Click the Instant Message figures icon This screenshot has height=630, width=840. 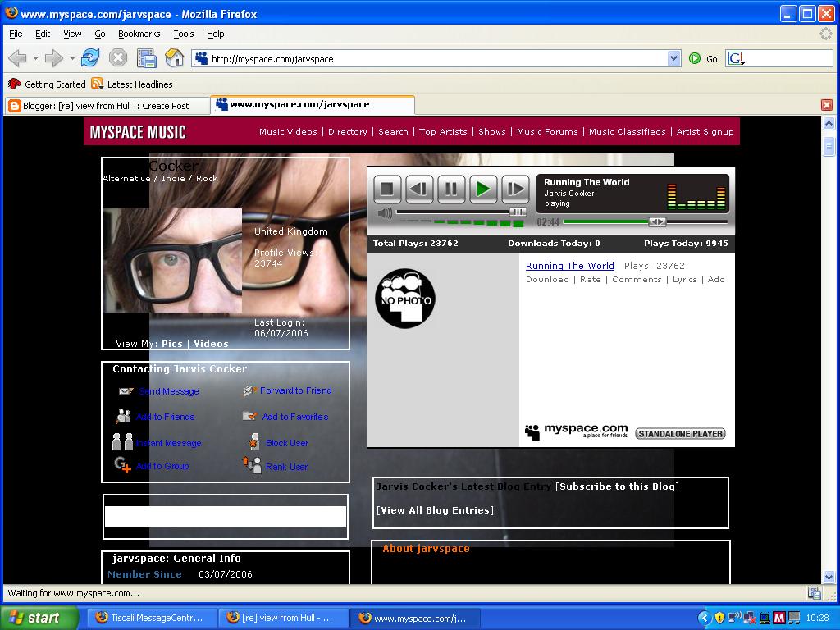click(123, 442)
